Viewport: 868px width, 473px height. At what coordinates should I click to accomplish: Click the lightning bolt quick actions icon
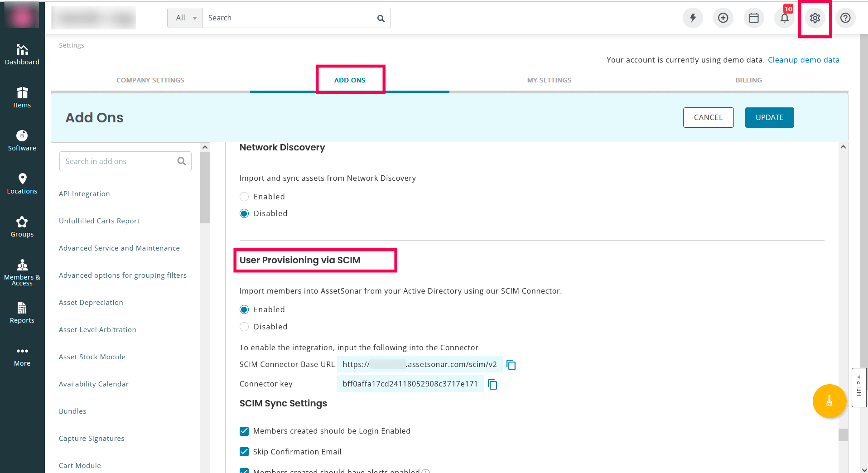[693, 18]
